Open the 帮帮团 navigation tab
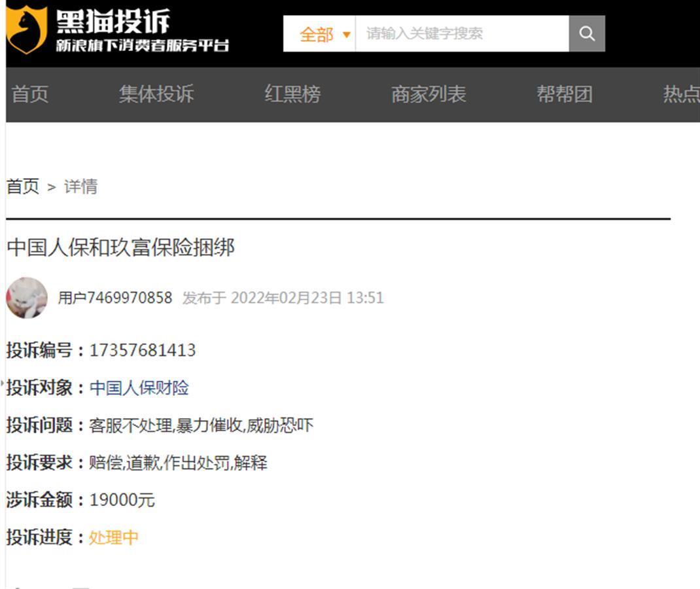This screenshot has height=589, width=700. (565, 94)
